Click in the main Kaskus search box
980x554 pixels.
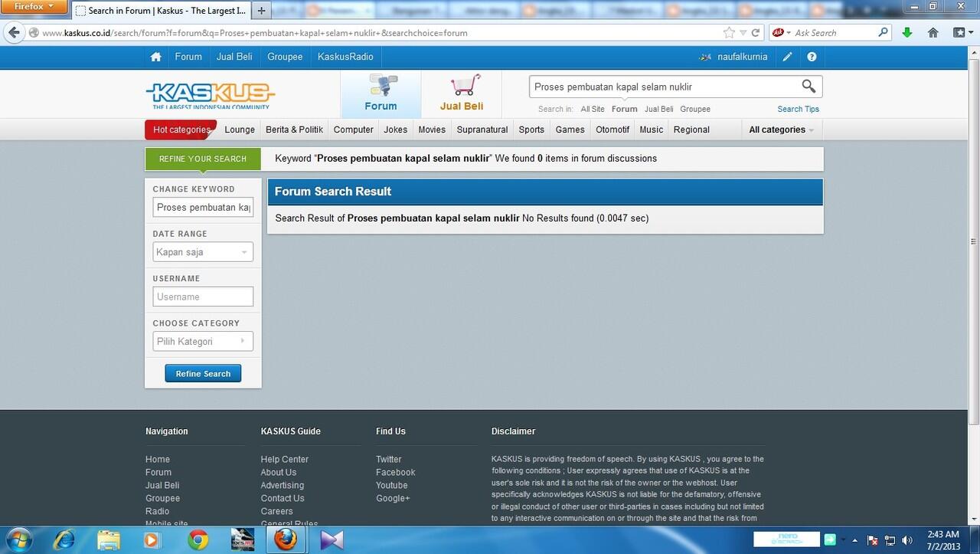[x=665, y=87]
